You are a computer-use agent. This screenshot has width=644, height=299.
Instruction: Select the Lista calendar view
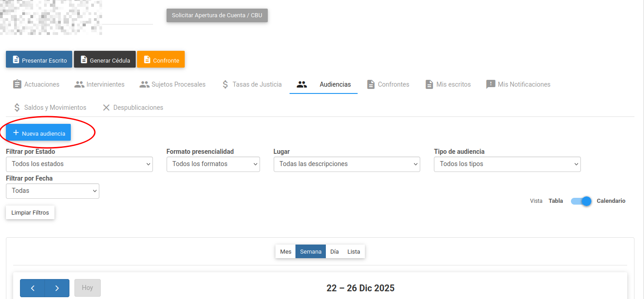[x=354, y=251]
